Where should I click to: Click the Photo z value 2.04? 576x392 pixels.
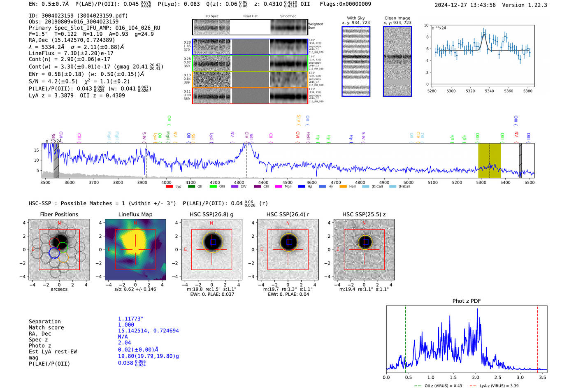(x=124, y=343)
